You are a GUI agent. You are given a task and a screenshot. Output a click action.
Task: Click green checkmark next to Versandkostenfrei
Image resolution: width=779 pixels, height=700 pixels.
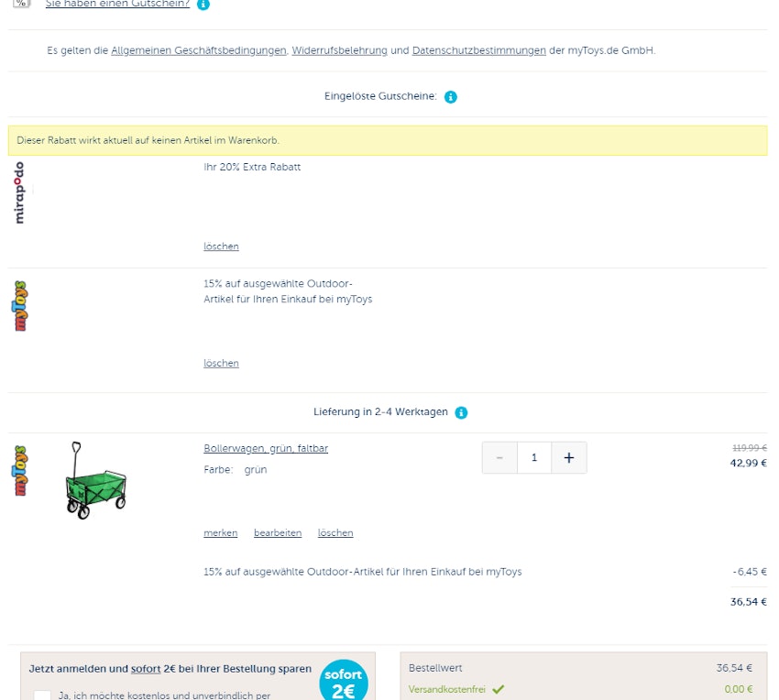499,689
